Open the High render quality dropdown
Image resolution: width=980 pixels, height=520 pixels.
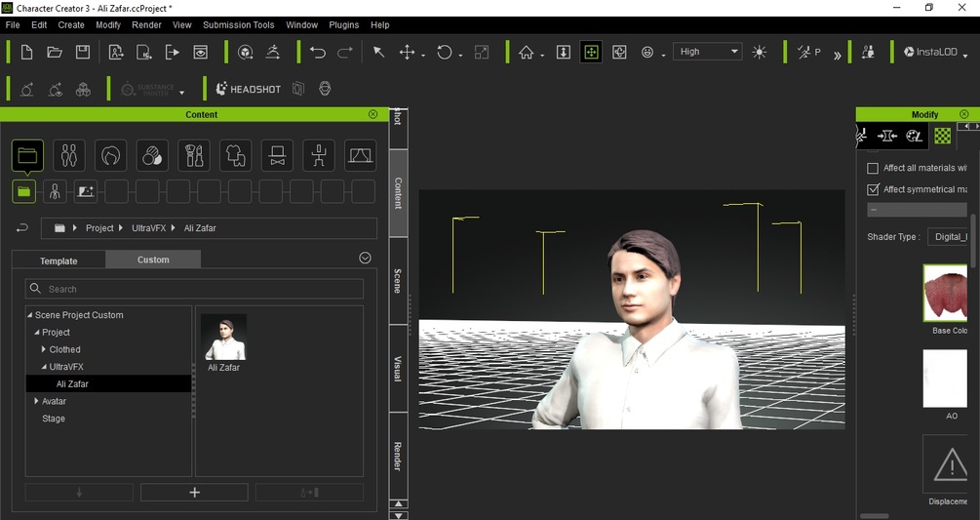[x=707, y=52]
